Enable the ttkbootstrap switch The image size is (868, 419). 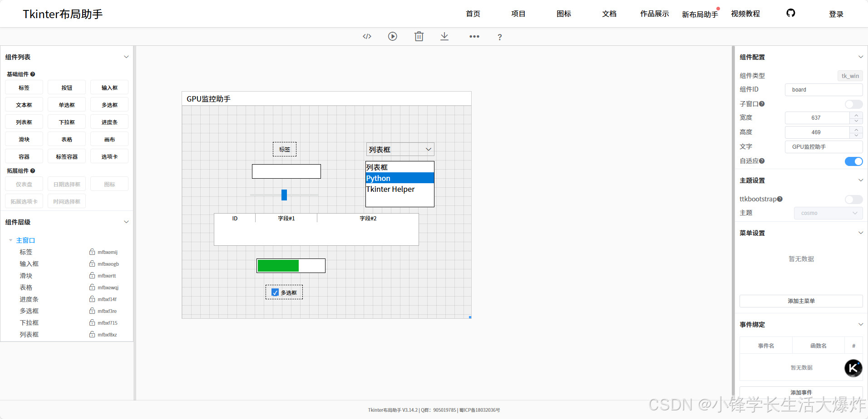(853, 200)
